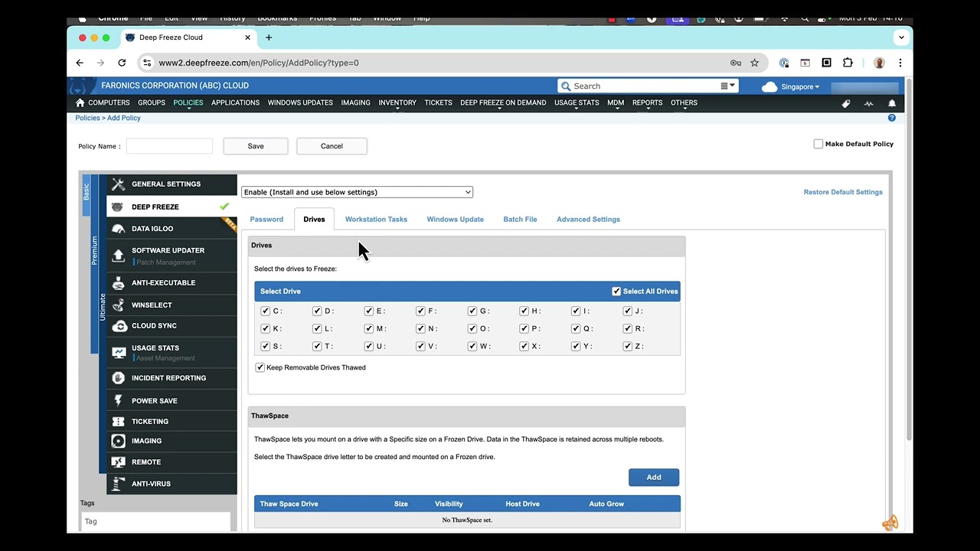
Task: Open Anti-Virus lighthouse icon
Action: 118,484
